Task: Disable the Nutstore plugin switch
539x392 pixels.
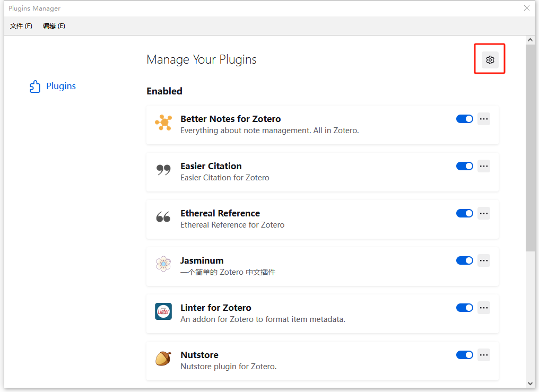Action: 464,355
